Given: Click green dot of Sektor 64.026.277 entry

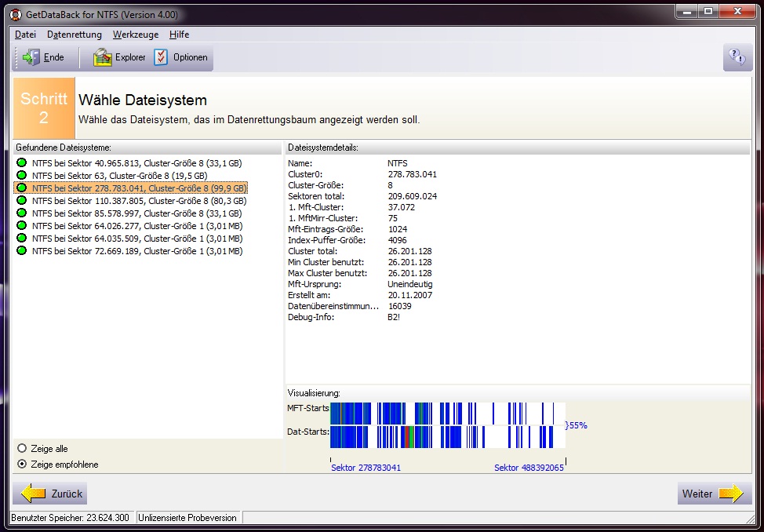Looking at the screenshot, I should [21, 225].
